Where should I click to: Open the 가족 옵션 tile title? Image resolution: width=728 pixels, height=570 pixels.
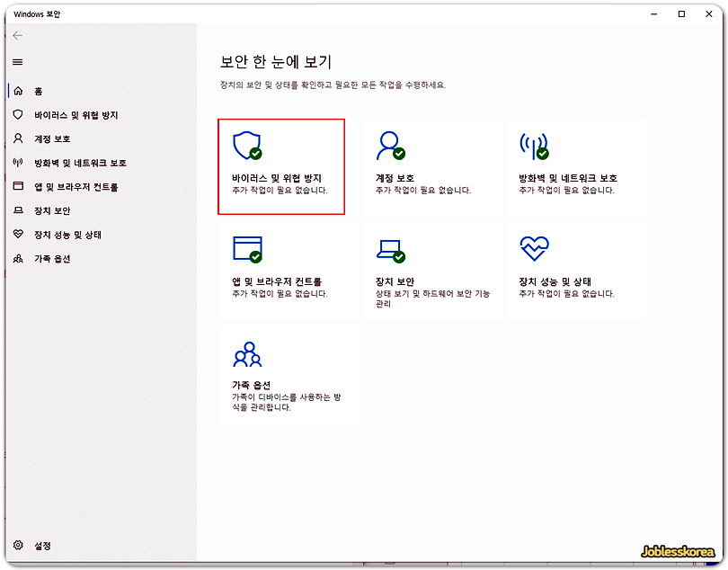pos(251,385)
